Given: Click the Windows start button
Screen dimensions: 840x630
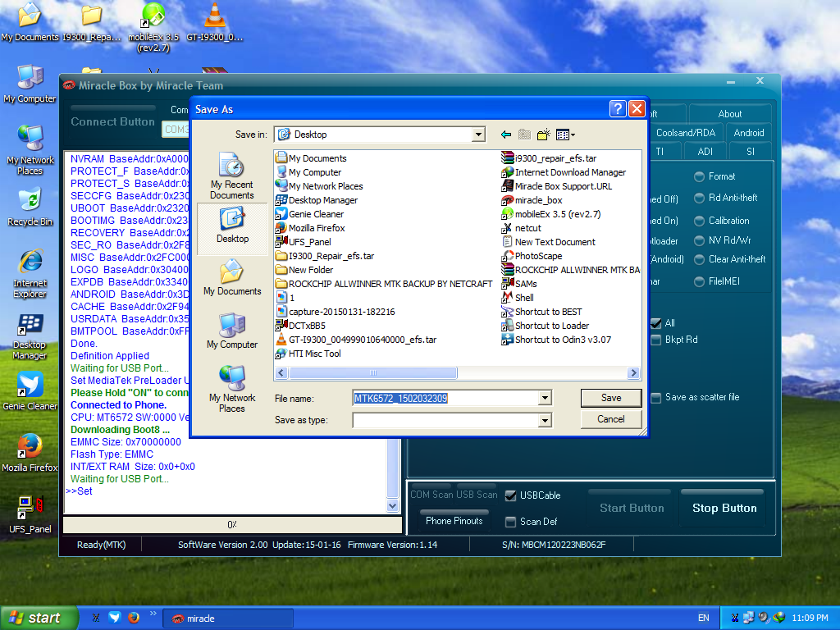Looking at the screenshot, I should click(38, 618).
